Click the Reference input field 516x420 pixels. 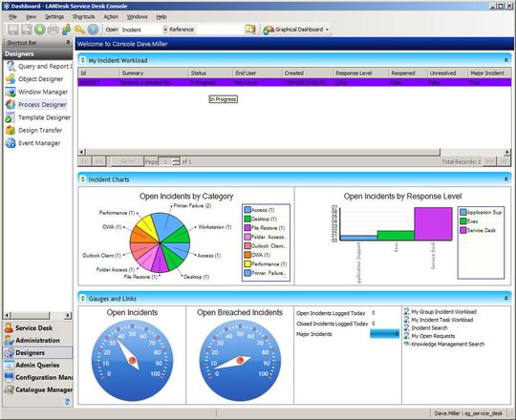220,30
